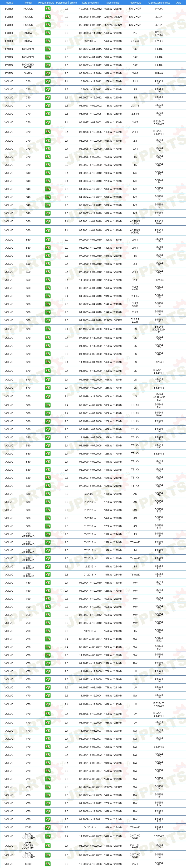Click the S-MAX model cell
The width and height of the screenshot is (186, 868).
coord(28,73)
